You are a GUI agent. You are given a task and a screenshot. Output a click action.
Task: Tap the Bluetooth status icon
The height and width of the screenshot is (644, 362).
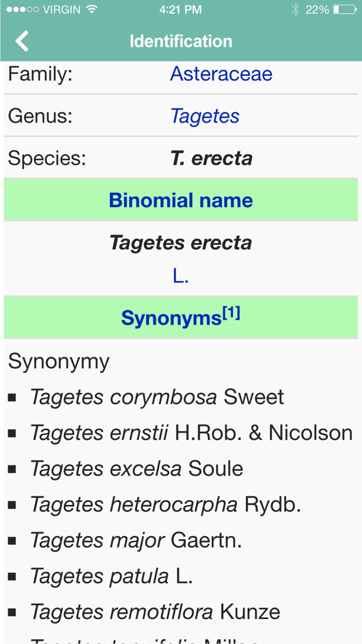pos(295,9)
